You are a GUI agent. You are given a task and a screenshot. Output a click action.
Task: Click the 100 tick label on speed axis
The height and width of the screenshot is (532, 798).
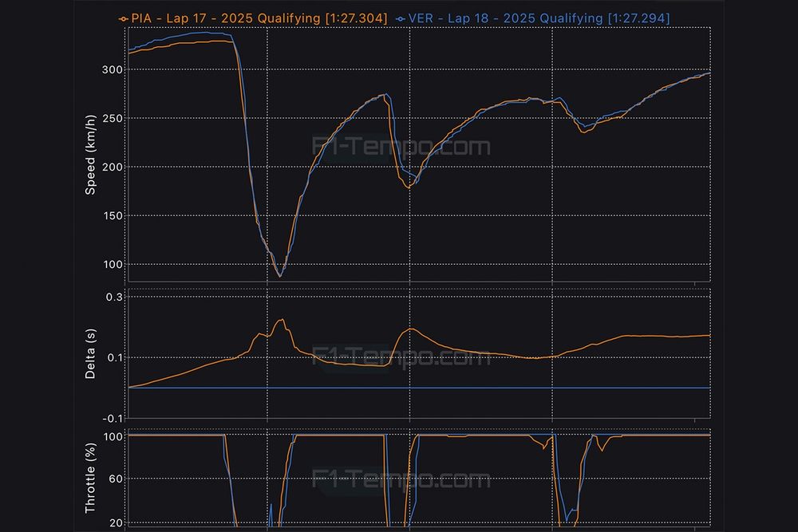pos(110,265)
